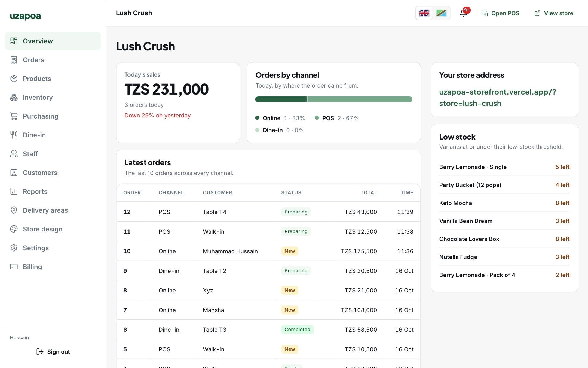This screenshot has width=588, height=368.
Task: Click the Delivery areas map pin icon
Action: (14, 210)
